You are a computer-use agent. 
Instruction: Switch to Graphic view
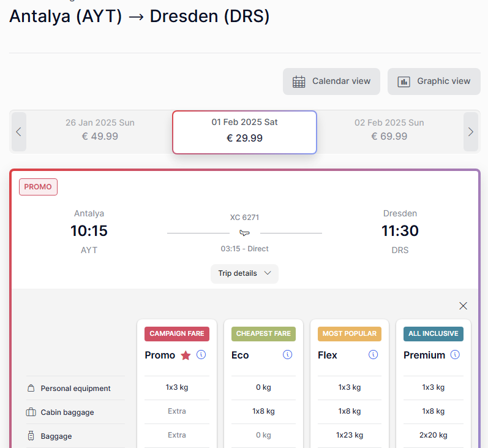pos(434,82)
